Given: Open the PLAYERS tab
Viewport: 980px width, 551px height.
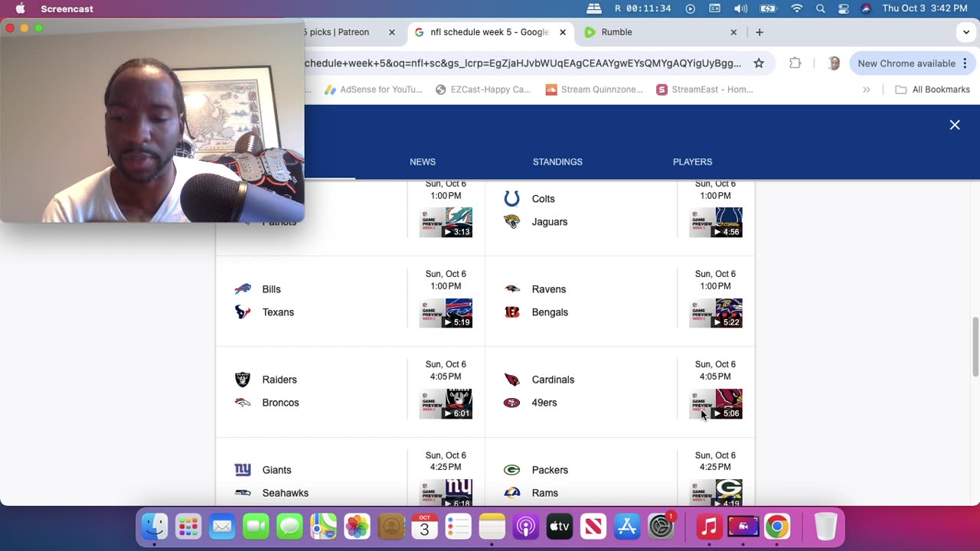Looking at the screenshot, I should tap(692, 161).
